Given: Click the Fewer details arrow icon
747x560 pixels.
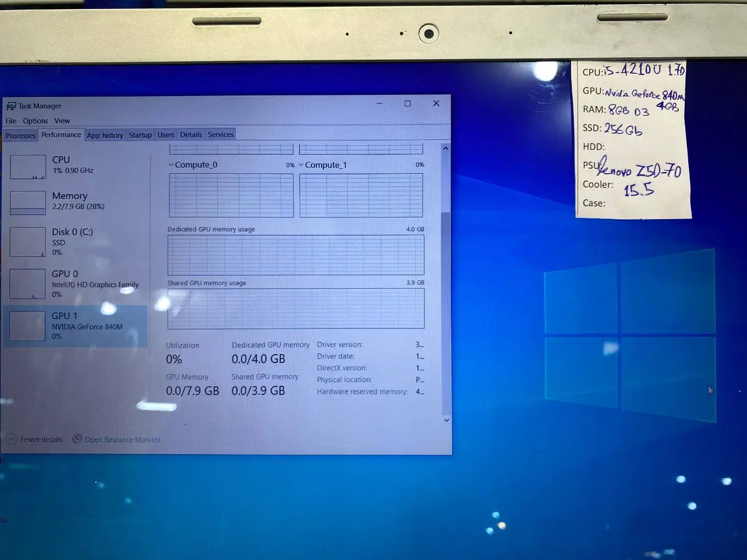Looking at the screenshot, I should click(11, 440).
